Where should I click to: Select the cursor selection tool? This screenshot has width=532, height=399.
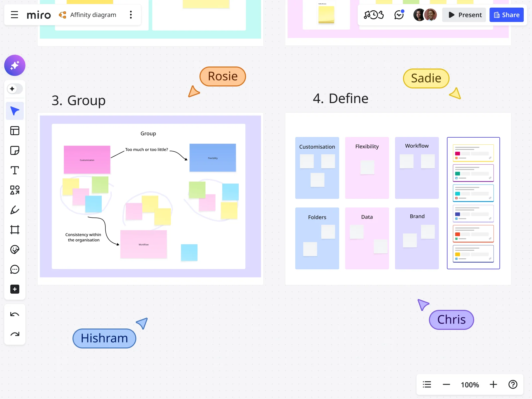pyautogui.click(x=15, y=110)
